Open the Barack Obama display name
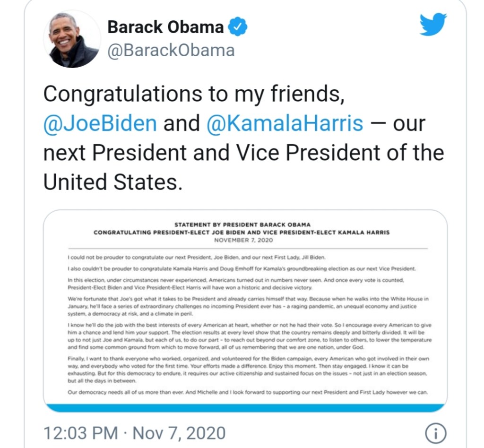Screen dimensions: 484x448 (x=165, y=27)
